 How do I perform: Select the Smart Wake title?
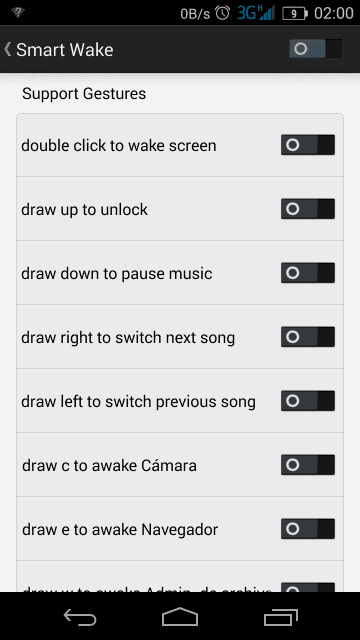[x=64, y=50]
